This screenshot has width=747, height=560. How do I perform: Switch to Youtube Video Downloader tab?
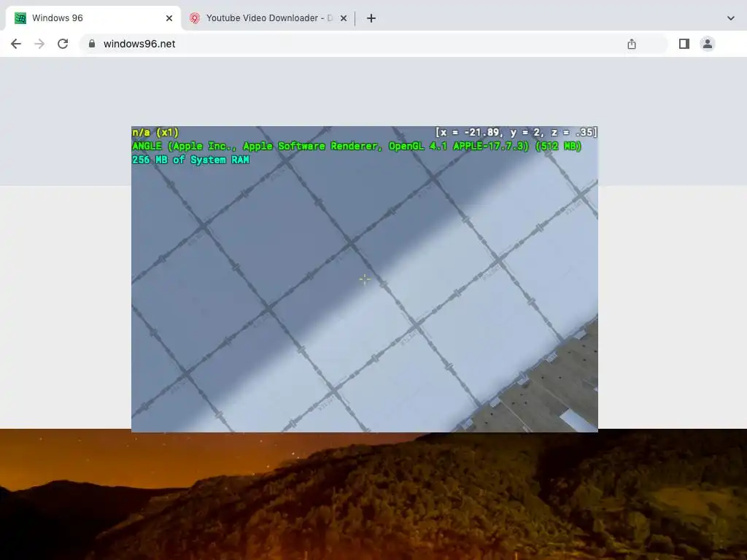(269, 18)
